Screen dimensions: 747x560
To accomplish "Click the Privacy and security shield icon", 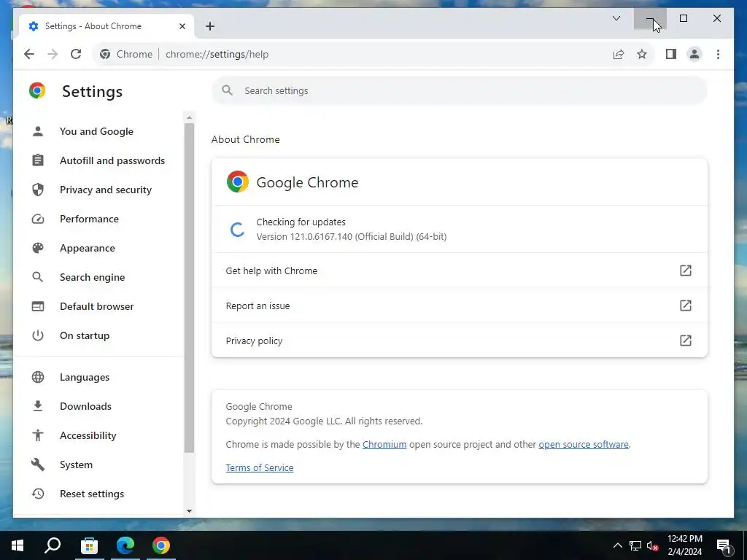I will (x=38, y=190).
